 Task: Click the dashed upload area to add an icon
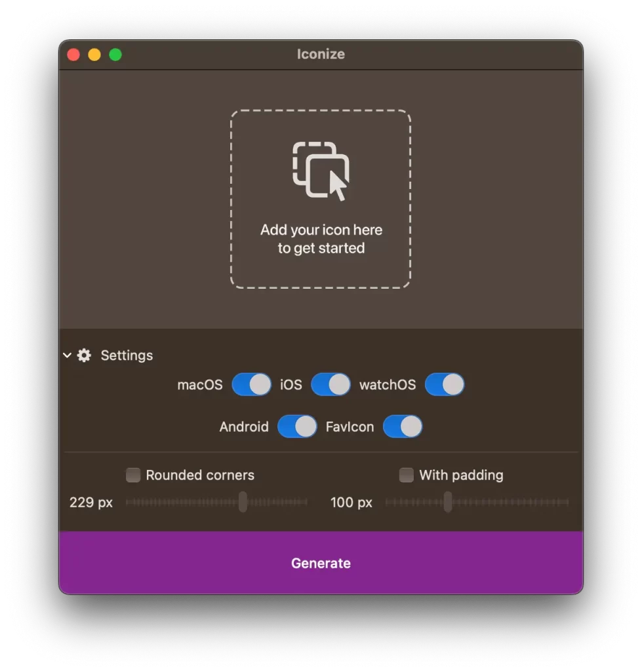(x=321, y=197)
